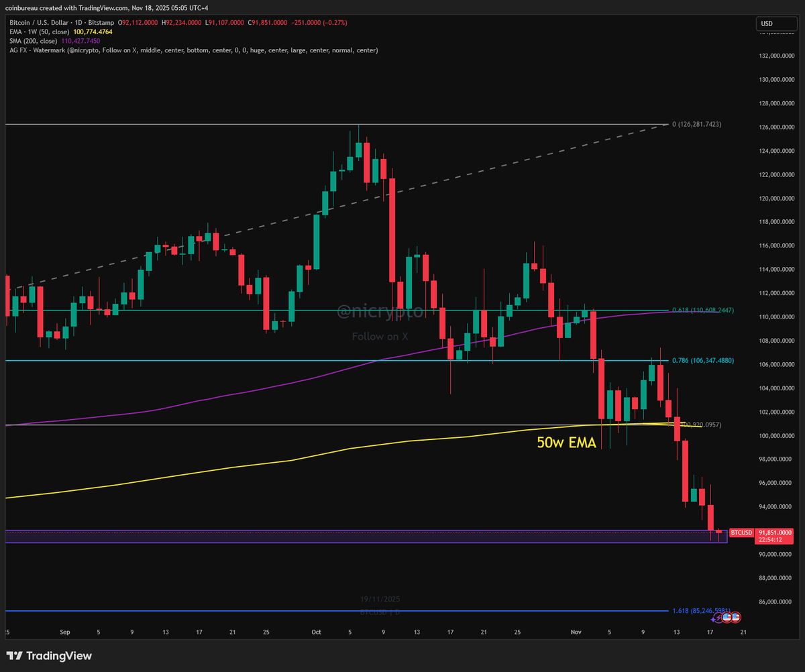Select the EMA 1W (50, close) indicator legend
805x672 pixels.
41,32
